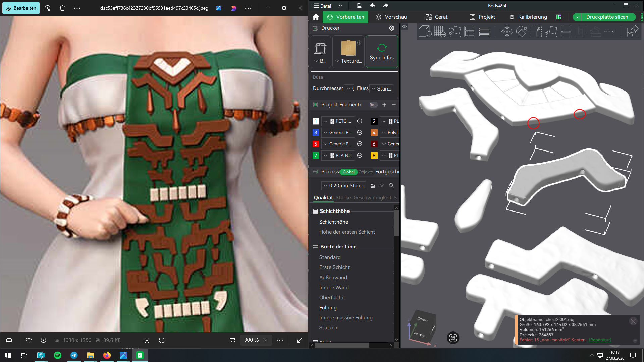644x362 pixels.
Task: Open the Fluss Standard dropdown
Action: 381,88
